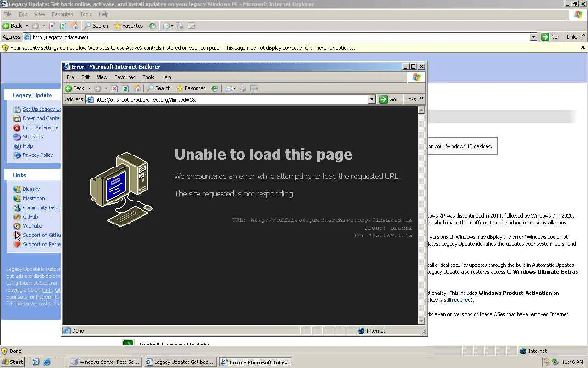Image resolution: width=588 pixels, height=368 pixels.
Task: Open Favorites panel in Error window toolbar
Action: (x=191, y=88)
